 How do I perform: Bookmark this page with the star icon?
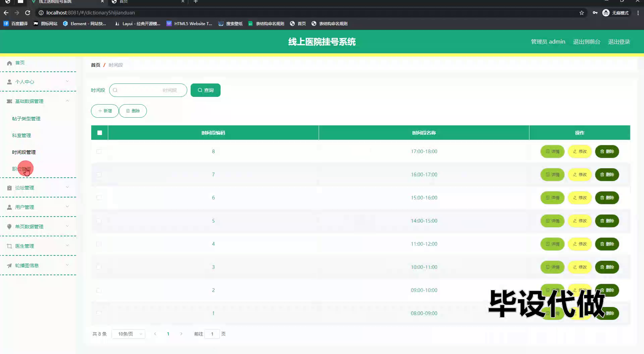(x=582, y=13)
